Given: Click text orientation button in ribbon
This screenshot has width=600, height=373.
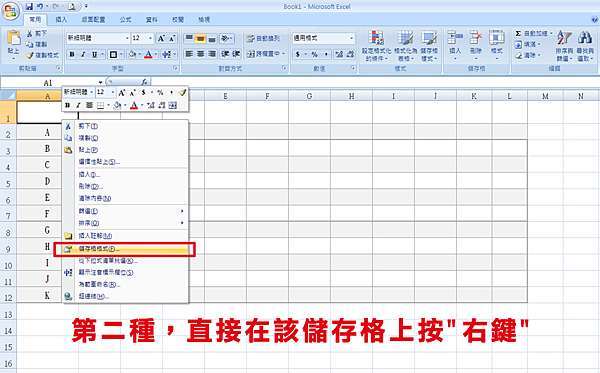Looking at the screenshot, I should click(x=226, y=38).
